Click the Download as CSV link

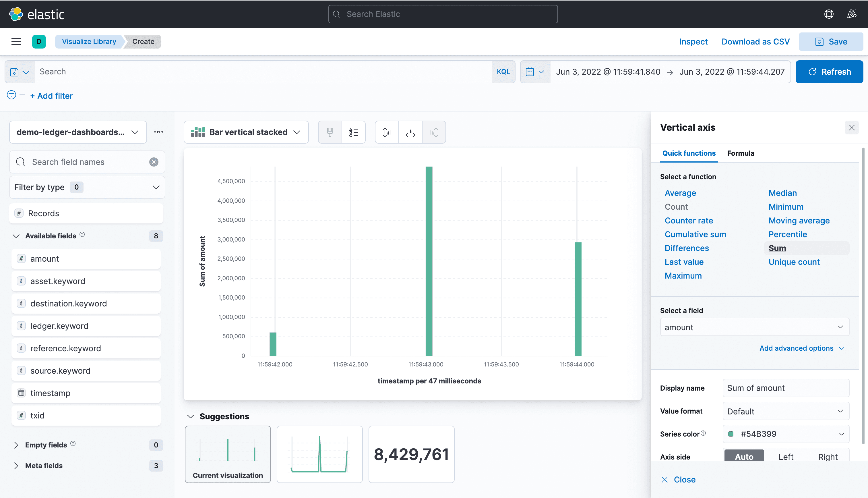pos(755,41)
